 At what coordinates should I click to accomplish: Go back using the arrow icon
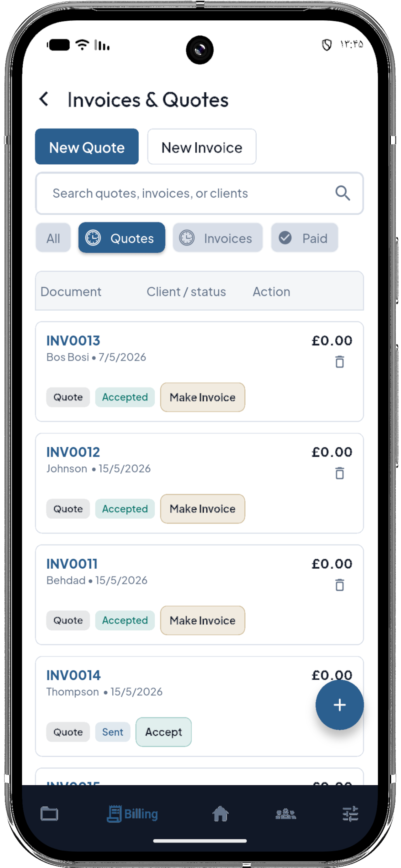(44, 99)
